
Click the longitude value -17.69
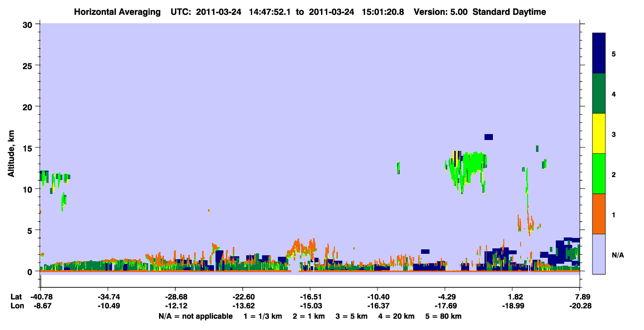pos(445,306)
